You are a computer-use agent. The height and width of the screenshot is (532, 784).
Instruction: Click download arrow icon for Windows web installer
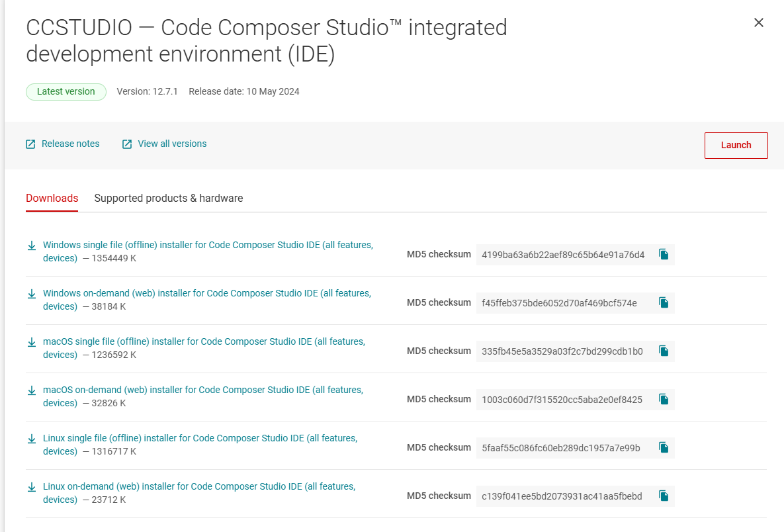[32, 294]
